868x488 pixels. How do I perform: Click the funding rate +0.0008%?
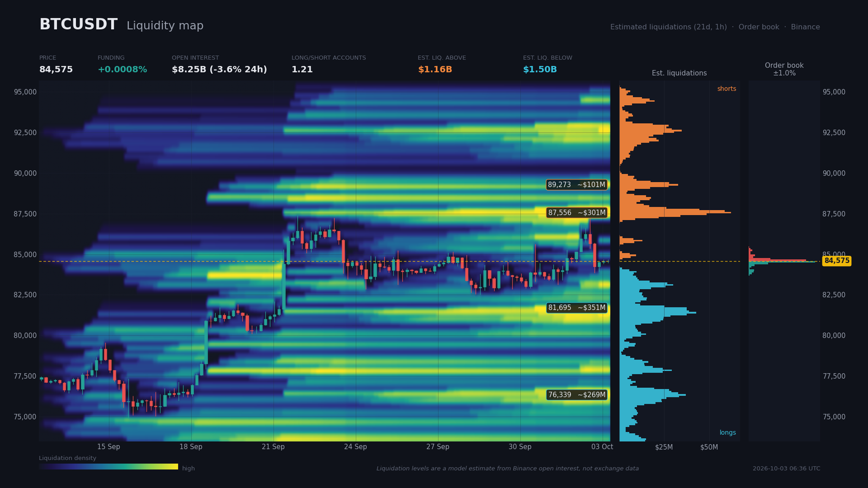[122, 69]
